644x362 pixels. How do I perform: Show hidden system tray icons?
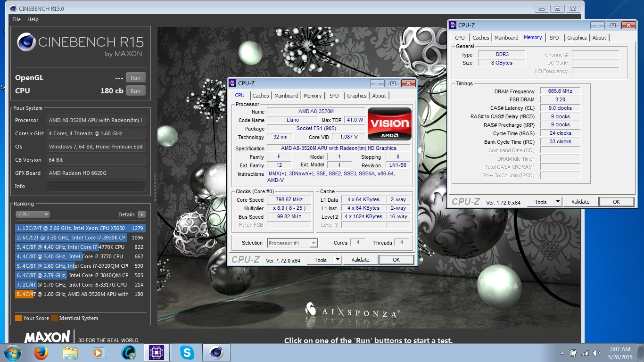coord(562,353)
